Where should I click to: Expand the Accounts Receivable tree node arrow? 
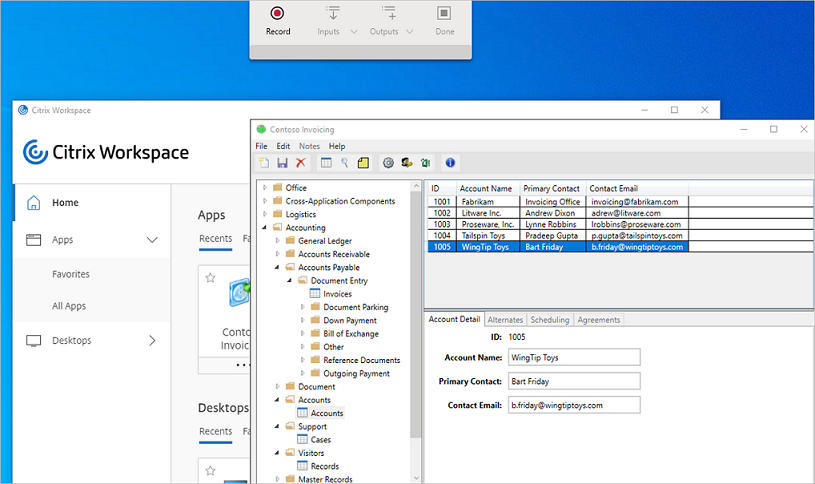pyautogui.click(x=277, y=254)
